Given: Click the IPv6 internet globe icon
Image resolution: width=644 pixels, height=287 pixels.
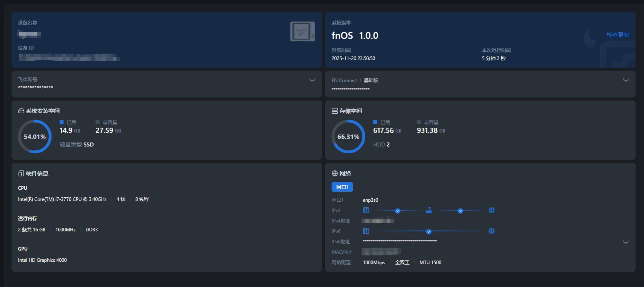Looking at the screenshot, I should pos(492,231).
